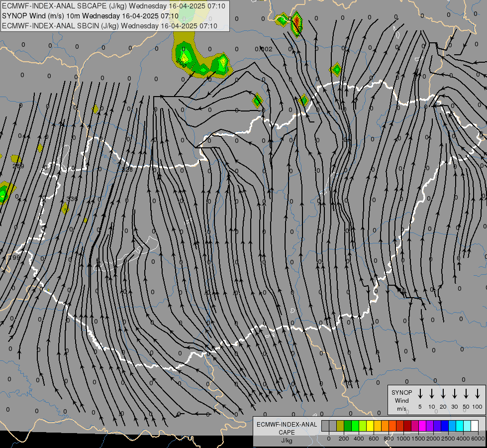The image size is (487, 448).
Task: Click the '6000' tick label on the CAPE scale
Action: tap(478, 439)
